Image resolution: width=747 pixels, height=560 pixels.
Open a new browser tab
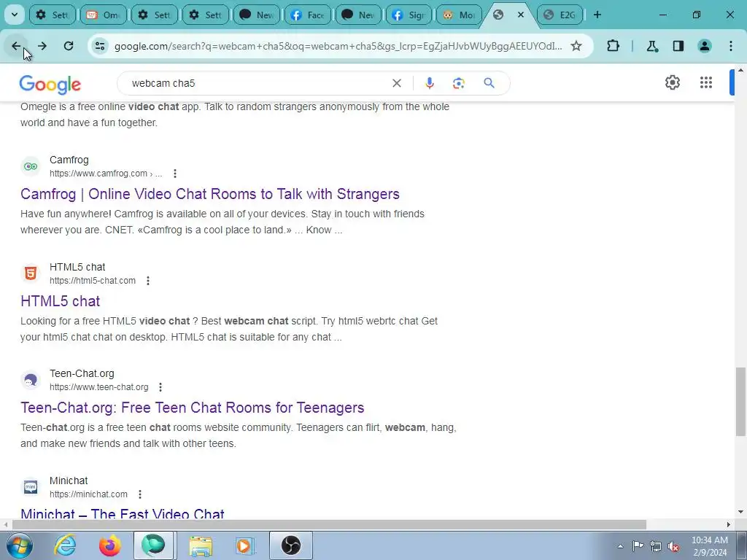click(597, 15)
